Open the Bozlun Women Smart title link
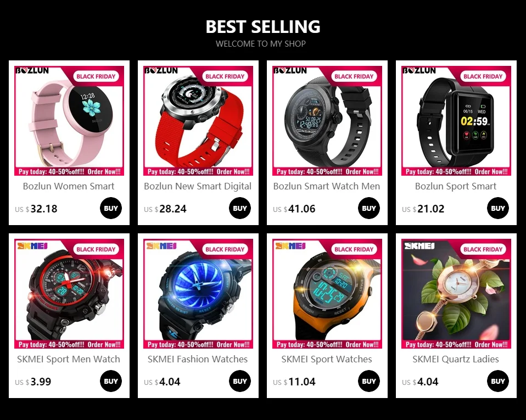Image resolution: width=526 pixels, height=420 pixels. click(69, 186)
